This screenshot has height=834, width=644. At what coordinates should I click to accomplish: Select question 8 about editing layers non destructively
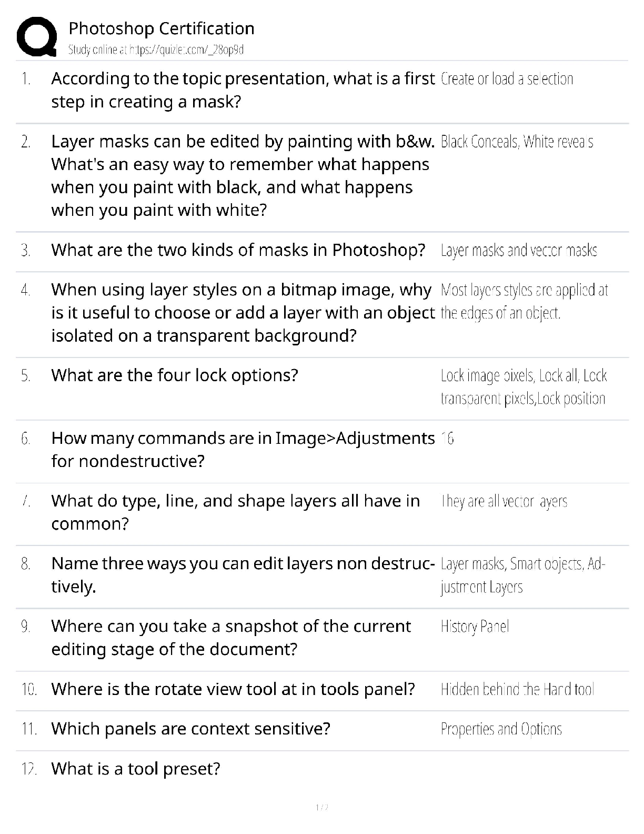[243, 574]
